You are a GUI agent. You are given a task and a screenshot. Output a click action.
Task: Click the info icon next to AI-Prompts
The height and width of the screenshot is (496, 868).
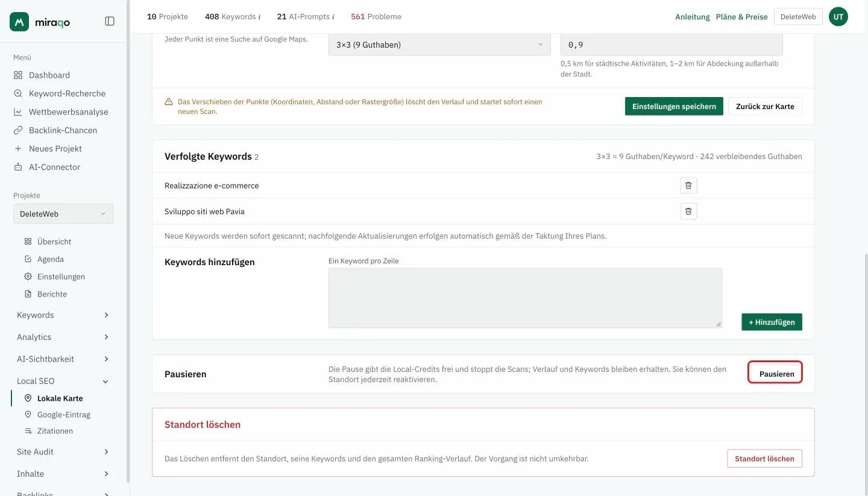click(333, 17)
